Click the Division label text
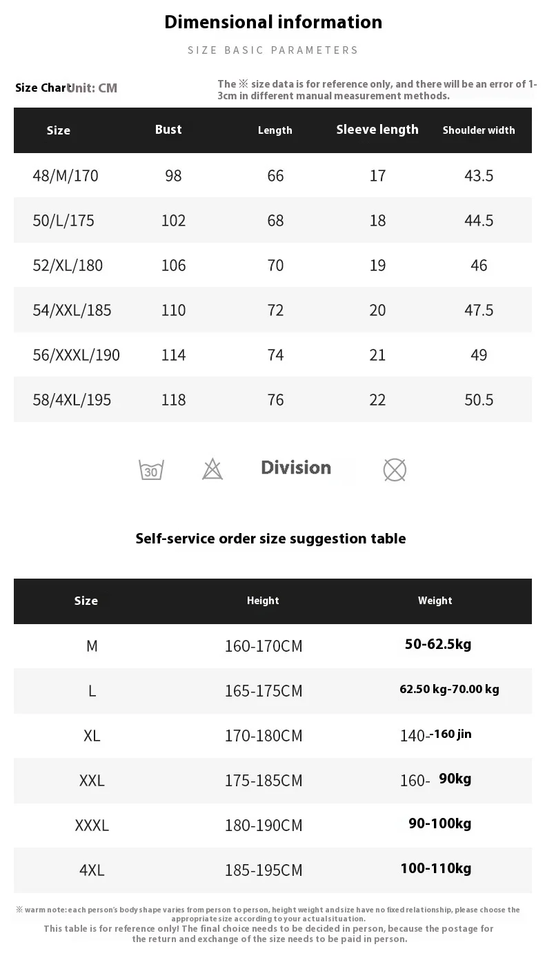The height and width of the screenshot is (980, 545). pyautogui.click(x=296, y=468)
